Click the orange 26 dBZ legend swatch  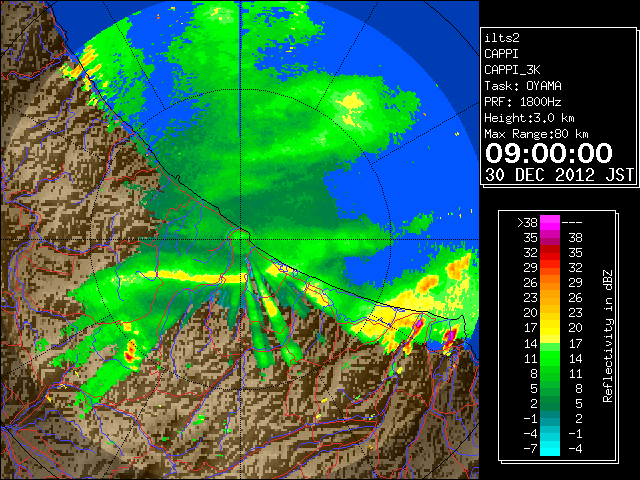pos(550,282)
